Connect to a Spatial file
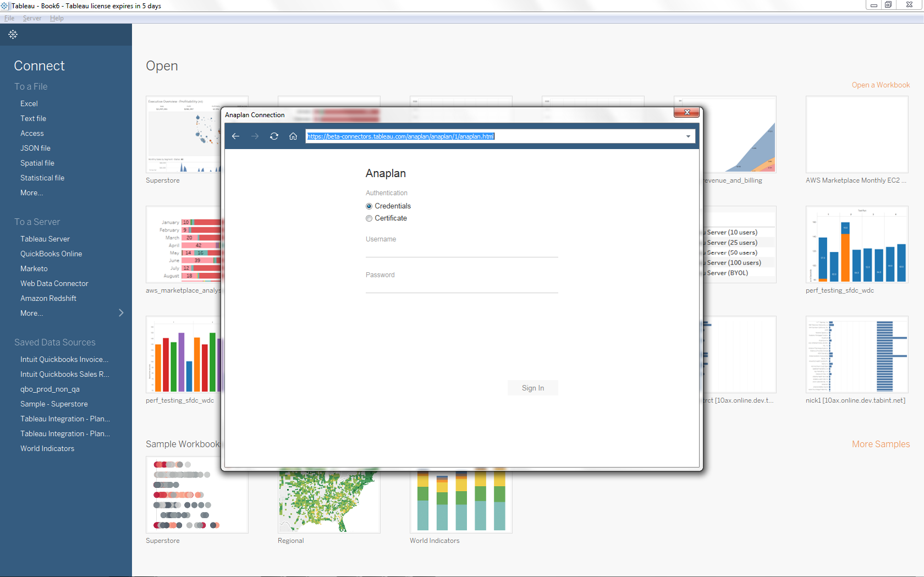 tap(37, 163)
